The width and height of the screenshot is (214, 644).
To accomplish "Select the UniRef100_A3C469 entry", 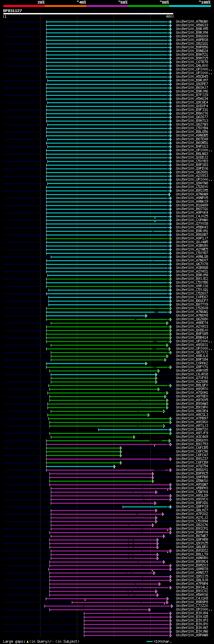I will [x=192, y=437].
